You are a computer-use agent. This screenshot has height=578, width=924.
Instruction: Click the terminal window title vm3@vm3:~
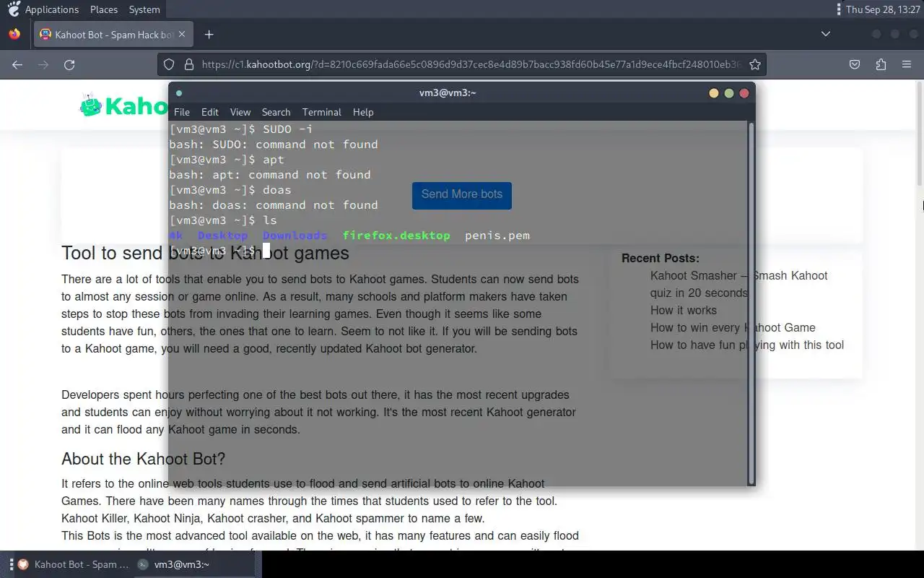tap(448, 92)
